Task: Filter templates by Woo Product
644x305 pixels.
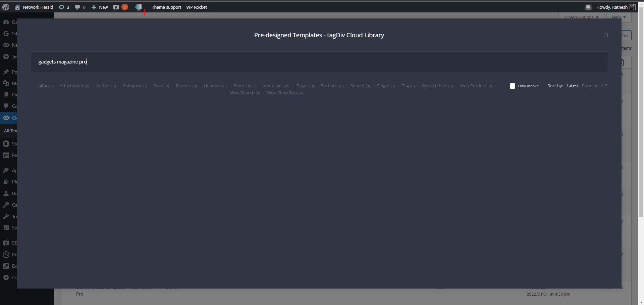Action: pos(476,86)
